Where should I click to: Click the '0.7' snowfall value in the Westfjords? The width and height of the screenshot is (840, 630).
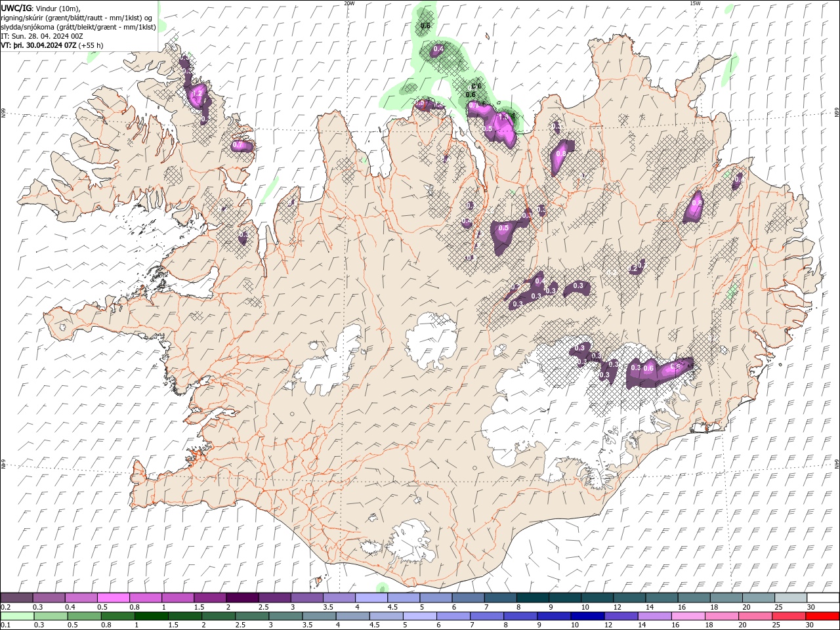[238, 145]
